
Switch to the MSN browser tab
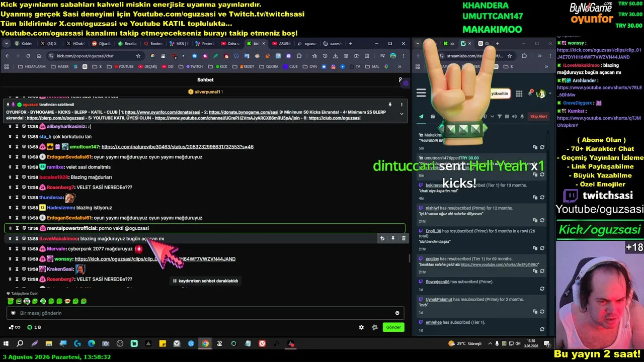(x=179, y=44)
